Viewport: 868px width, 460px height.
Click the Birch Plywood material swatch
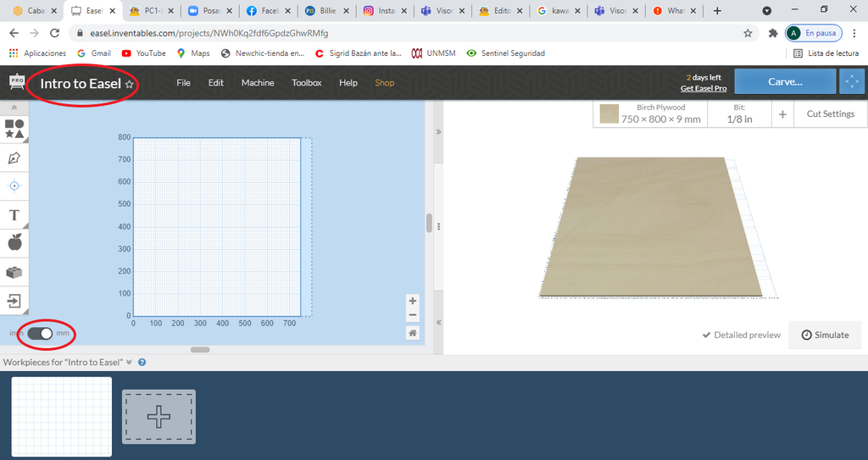(x=609, y=114)
